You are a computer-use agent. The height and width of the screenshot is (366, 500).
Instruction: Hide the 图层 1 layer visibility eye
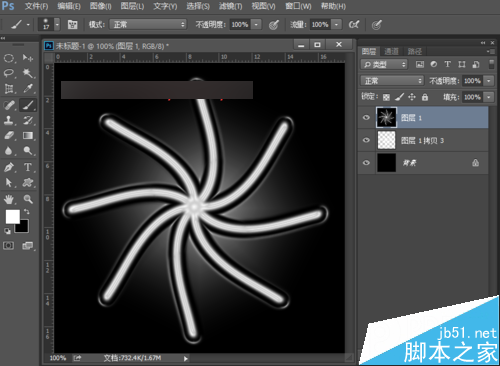pos(366,117)
